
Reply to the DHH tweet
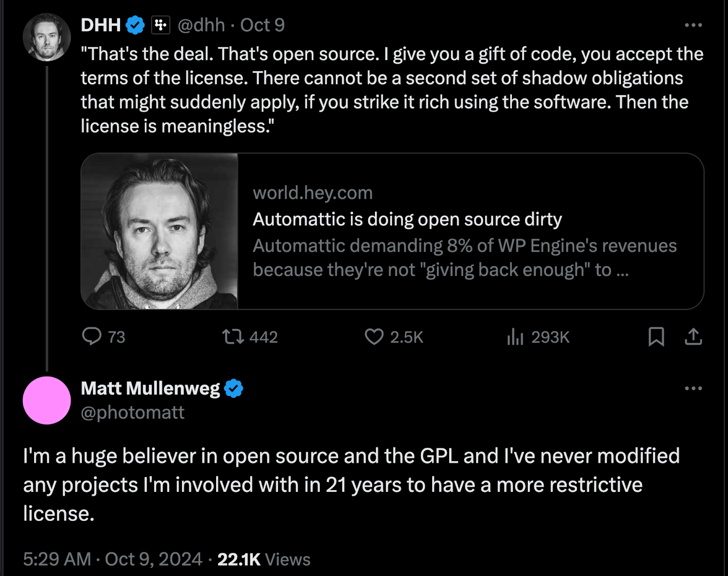tap(92, 337)
